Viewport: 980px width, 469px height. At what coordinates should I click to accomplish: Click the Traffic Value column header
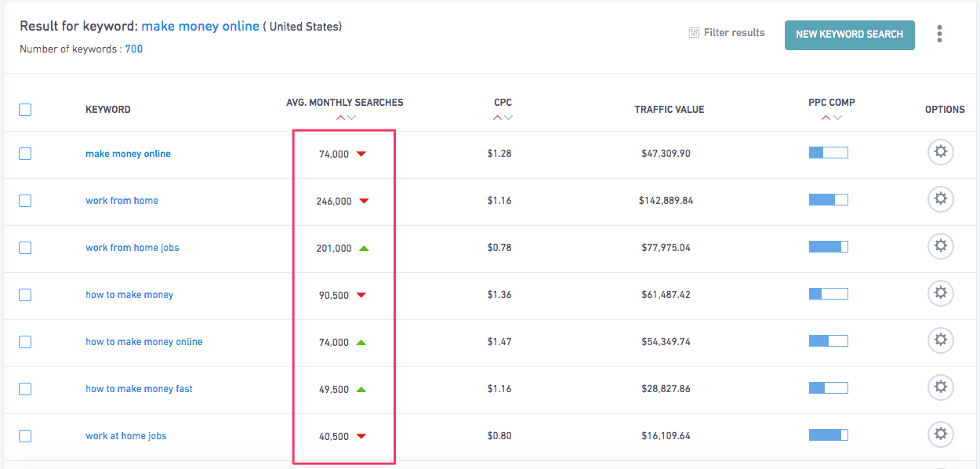[670, 110]
